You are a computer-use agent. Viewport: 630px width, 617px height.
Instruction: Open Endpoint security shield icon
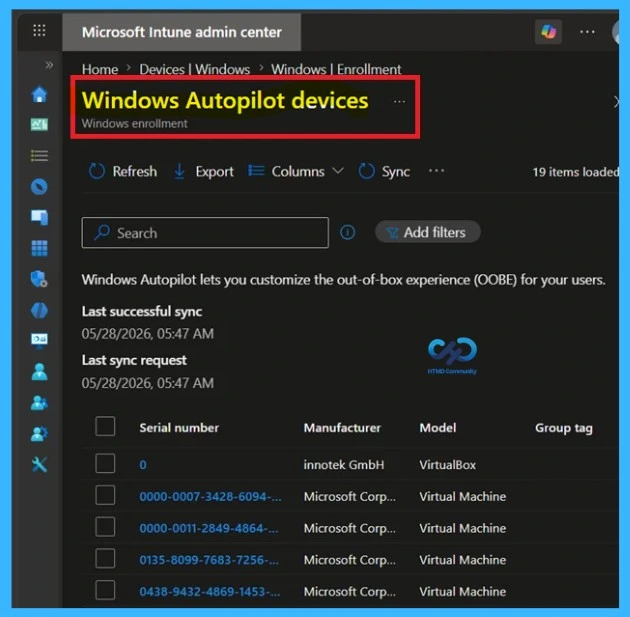coord(39,279)
